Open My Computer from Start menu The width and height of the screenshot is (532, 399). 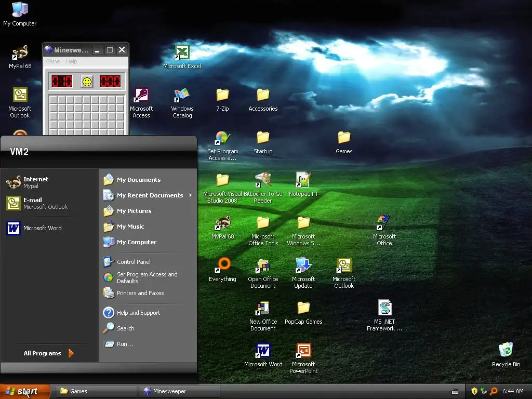148,242
